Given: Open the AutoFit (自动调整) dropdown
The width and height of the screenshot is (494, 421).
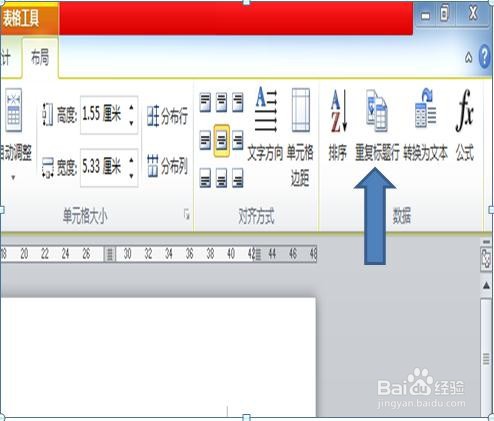Looking at the screenshot, I should pos(13,135).
